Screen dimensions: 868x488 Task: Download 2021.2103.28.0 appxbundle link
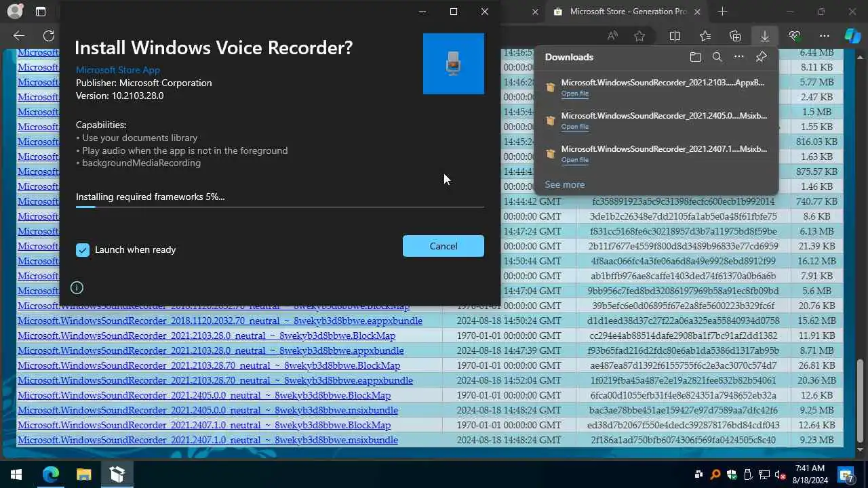click(210, 350)
